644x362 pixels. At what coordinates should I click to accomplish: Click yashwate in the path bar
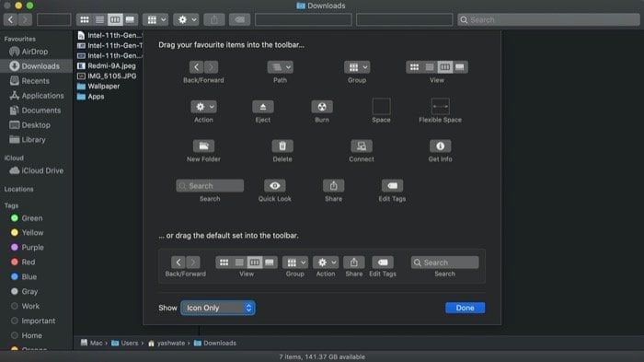pos(167,343)
